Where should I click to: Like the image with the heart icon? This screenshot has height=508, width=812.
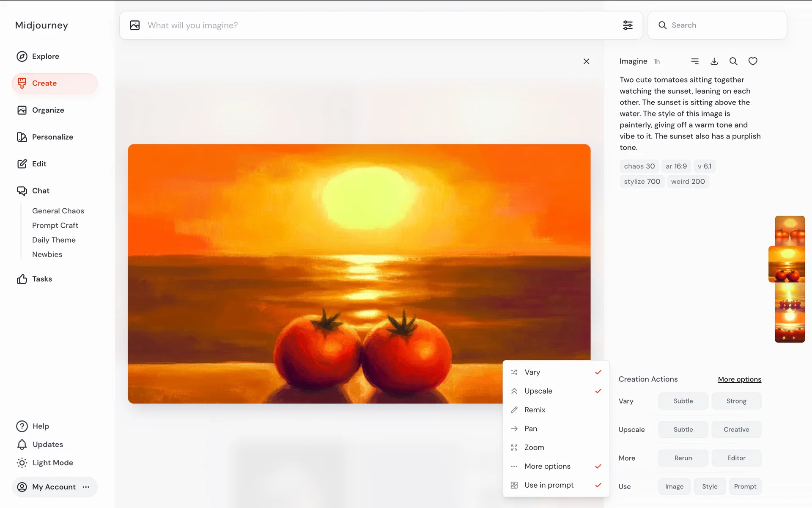tap(753, 61)
